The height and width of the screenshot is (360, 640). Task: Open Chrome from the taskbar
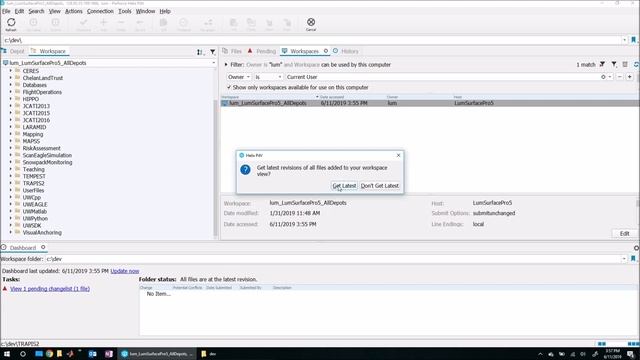click(49, 354)
